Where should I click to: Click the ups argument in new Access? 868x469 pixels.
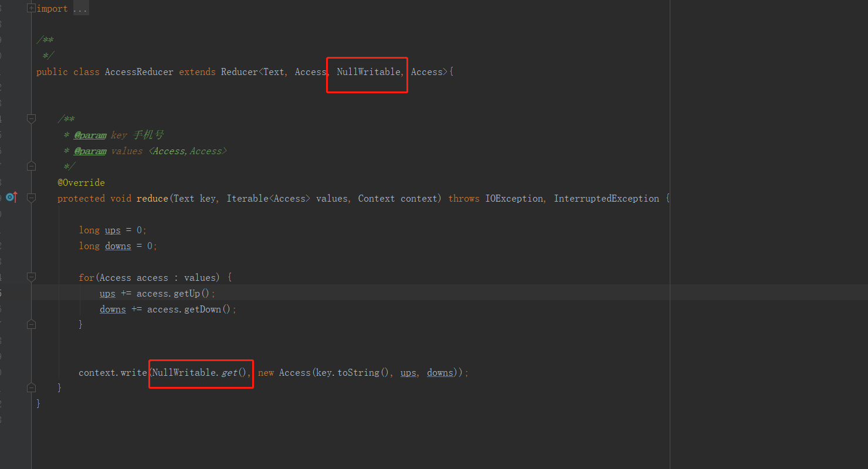point(408,373)
